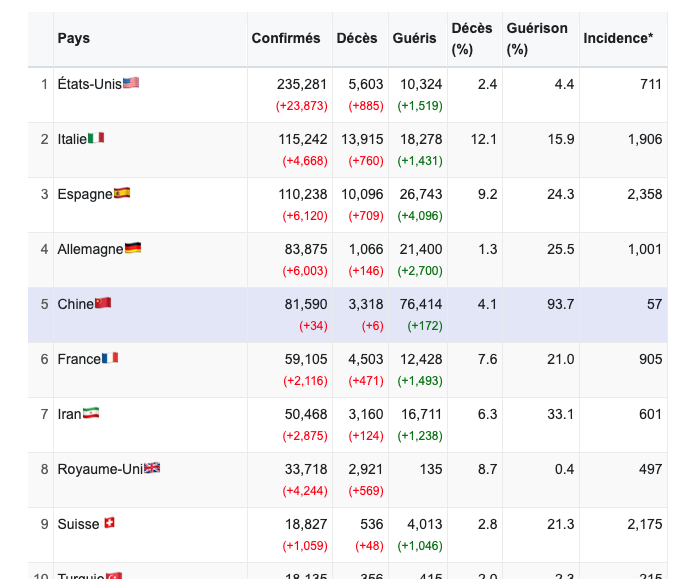This screenshot has width=677, height=579.
Task: Select the États-Unis country name
Action: tap(90, 84)
